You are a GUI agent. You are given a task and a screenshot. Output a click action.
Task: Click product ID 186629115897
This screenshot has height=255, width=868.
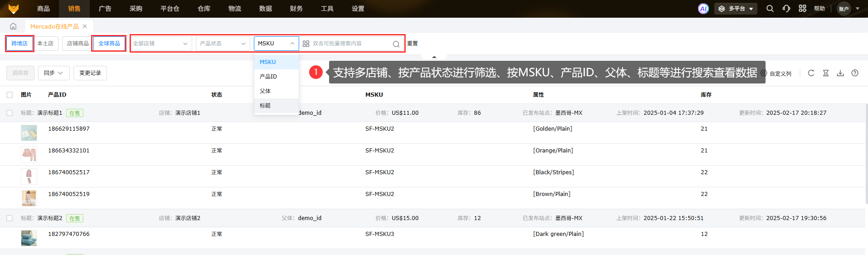coord(69,129)
